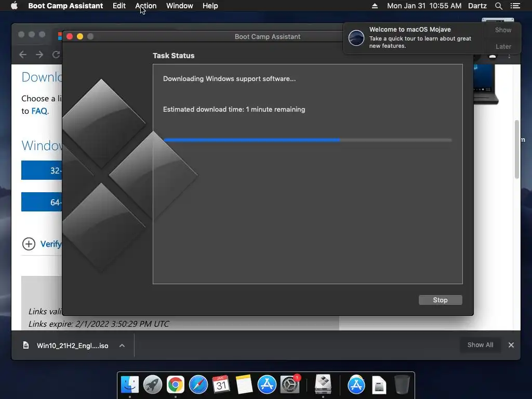This screenshot has height=399, width=532.
Task: Click the 64-bit download button in Chrome
Action: point(42,202)
